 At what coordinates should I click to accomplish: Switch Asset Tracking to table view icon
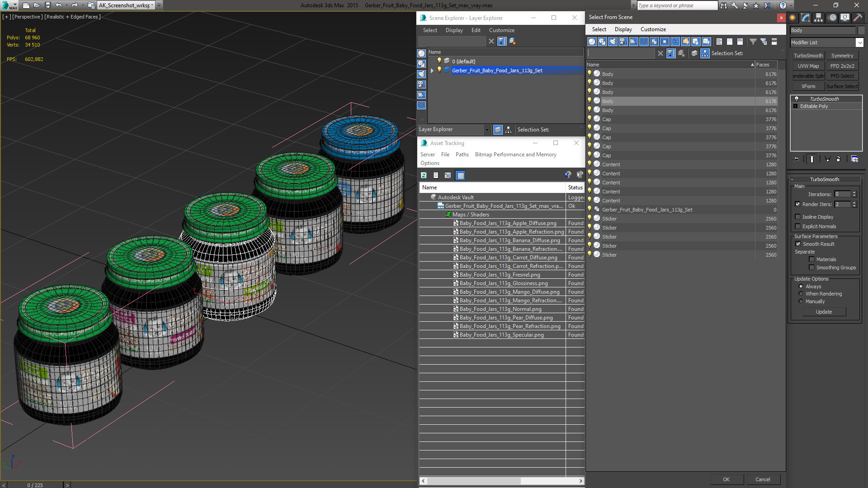coord(460,175)
